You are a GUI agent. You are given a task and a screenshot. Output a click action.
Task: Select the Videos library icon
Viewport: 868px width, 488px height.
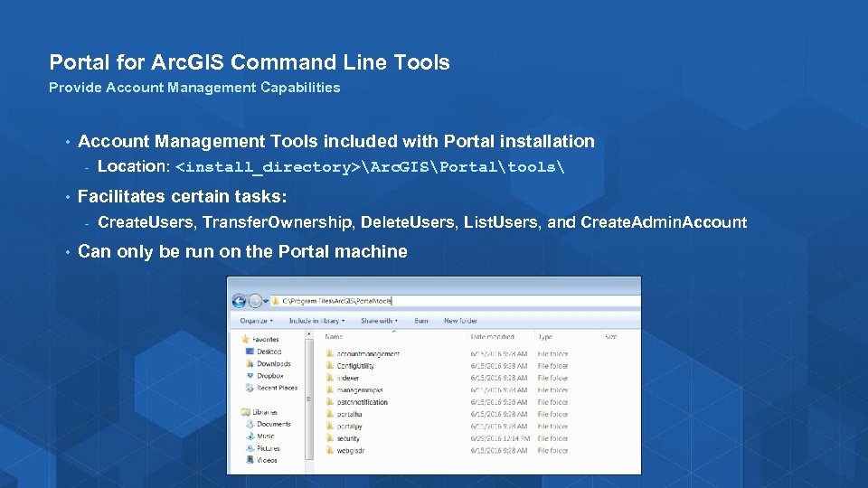[x=250, y=460]
